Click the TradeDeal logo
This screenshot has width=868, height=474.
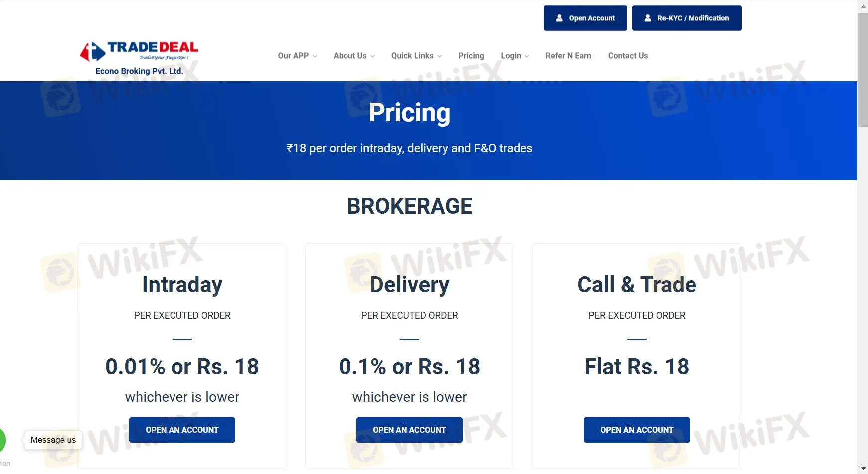coord(139,51)
